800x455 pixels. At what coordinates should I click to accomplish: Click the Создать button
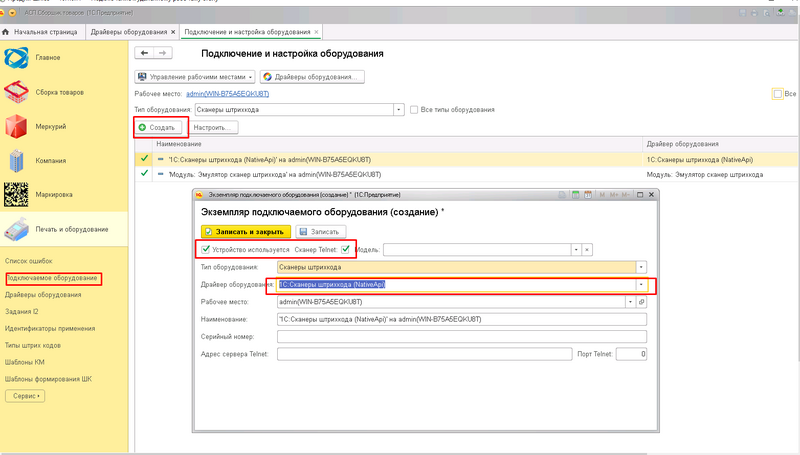[x=158, y=128]
